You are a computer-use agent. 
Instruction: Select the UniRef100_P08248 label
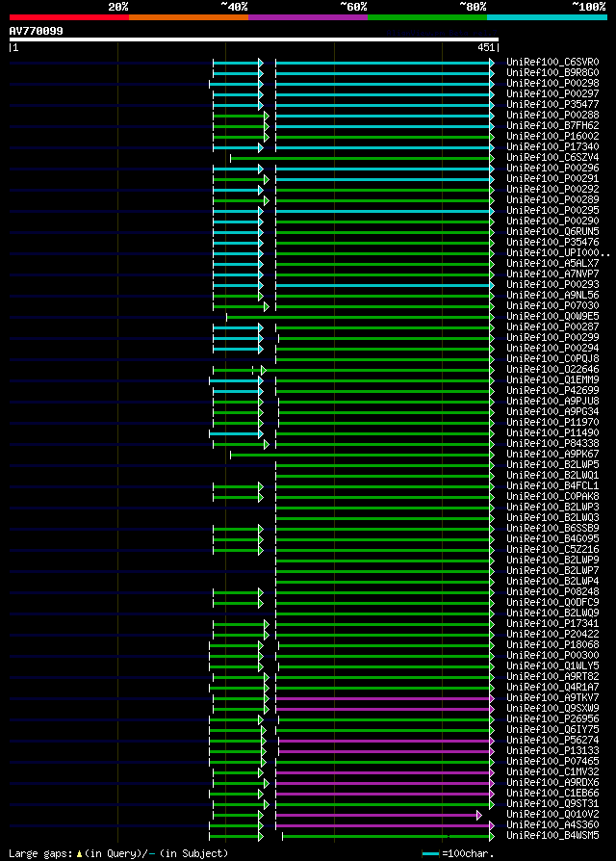[552, 592]
